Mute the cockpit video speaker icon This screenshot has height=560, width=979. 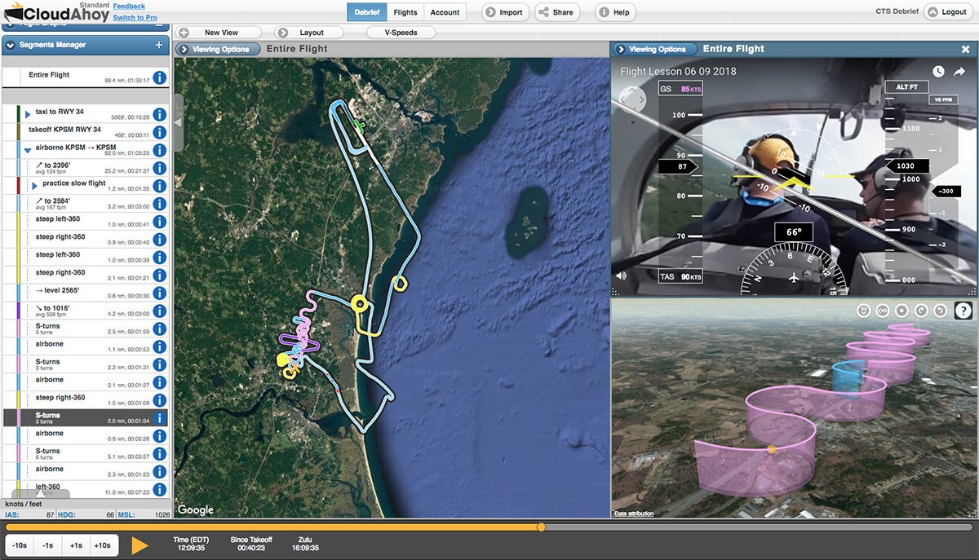point(622,276)
